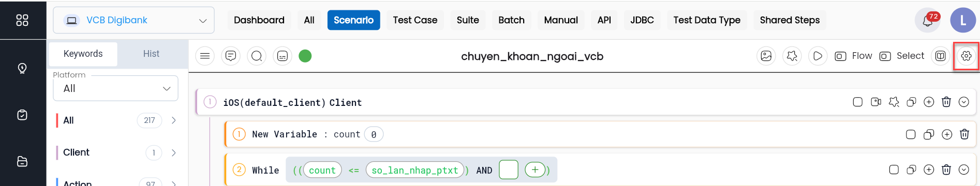Open scenario settings gear icon
The width and height of the screenshot is (980, 186).
click(966, 56)
